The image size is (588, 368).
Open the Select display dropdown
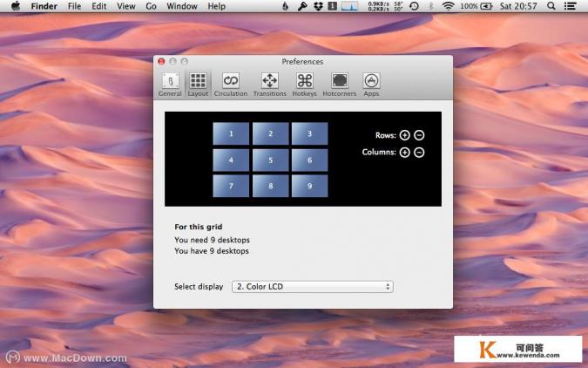(x=313, y=287)
